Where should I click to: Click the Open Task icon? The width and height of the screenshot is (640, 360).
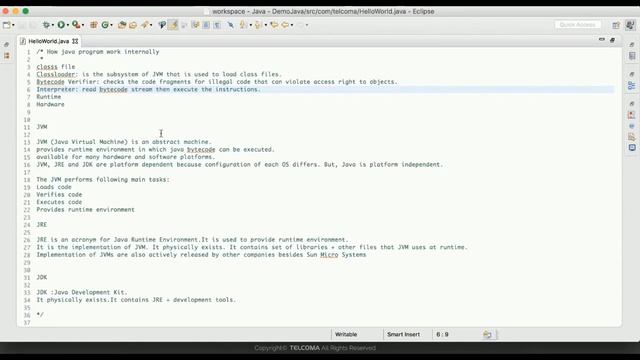pos(133,25)
